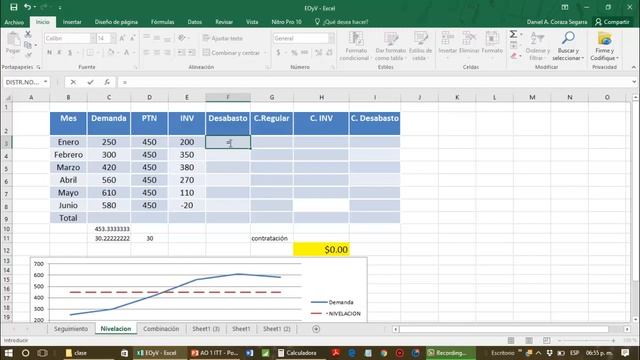Toggle Negrita bold formatting
This screenshot has width=640, height=360.
[x=49, y=53]
